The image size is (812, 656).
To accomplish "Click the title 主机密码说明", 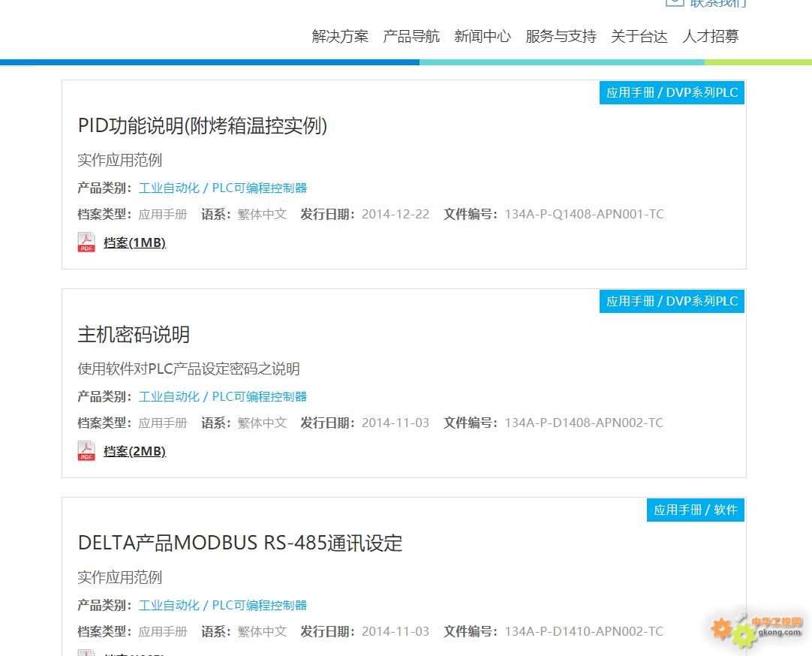I will (134, 335).
